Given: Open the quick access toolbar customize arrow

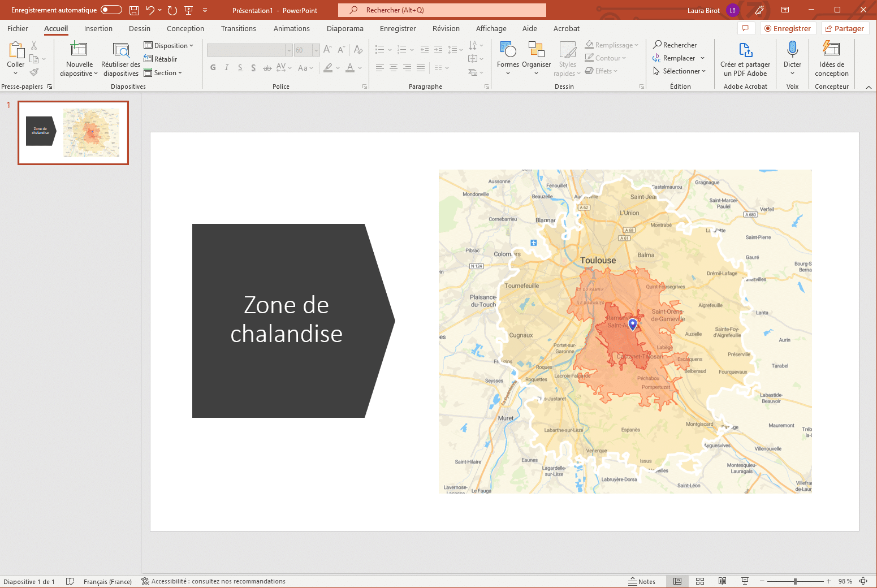Looking at the screenshot, I should click(x=205, y=10).
